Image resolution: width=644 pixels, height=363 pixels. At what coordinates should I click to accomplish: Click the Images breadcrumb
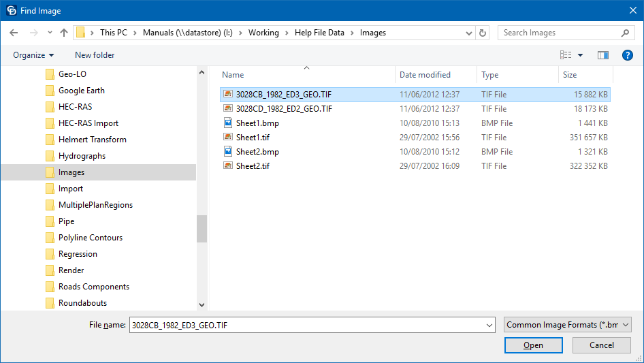[373, 33]
